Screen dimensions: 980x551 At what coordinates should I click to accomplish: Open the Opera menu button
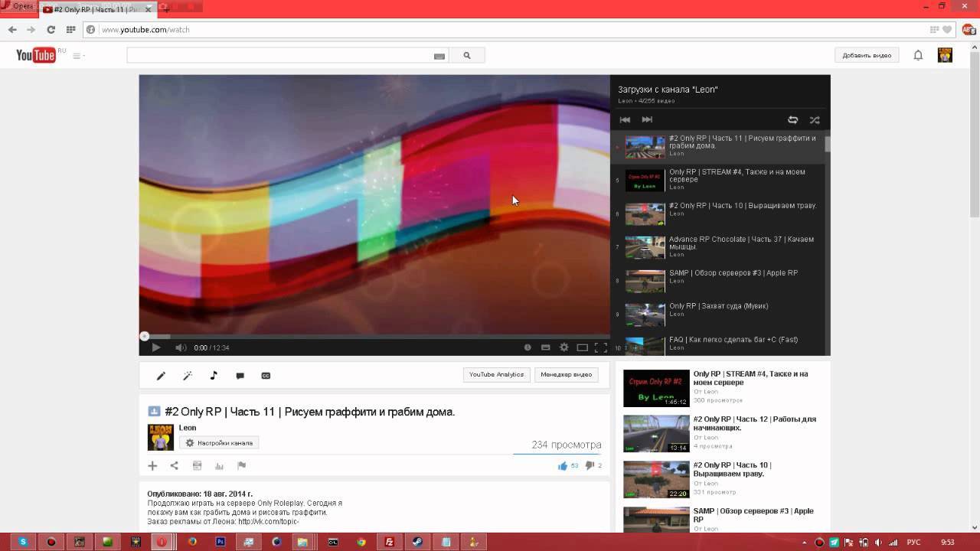[18, 6]
